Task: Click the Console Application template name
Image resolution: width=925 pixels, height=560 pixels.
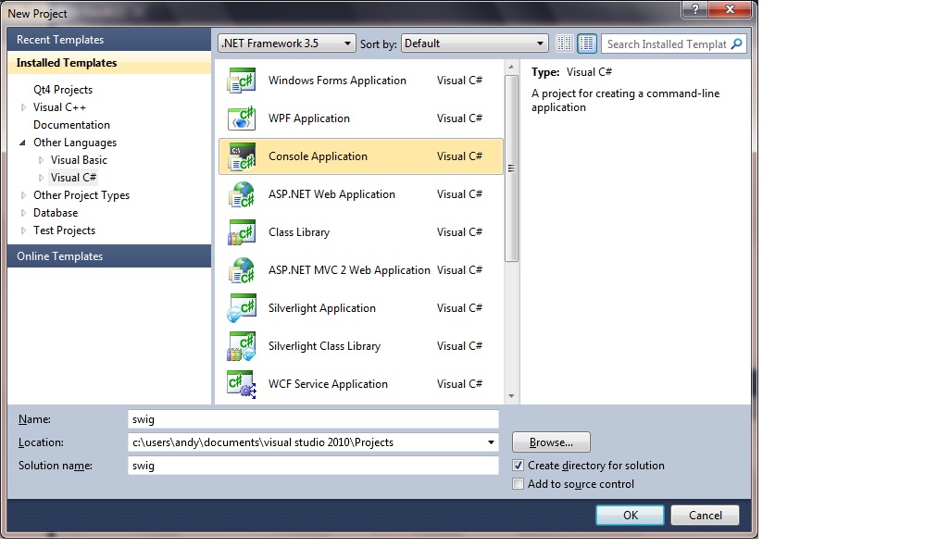Action: [318, 156]
